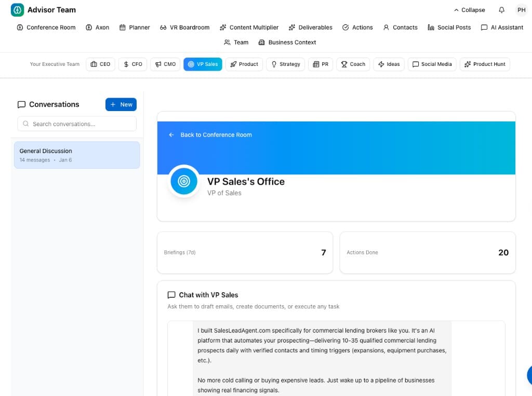The image size is (532, 396).
Task: Start a New conversation
Action: 121,104
